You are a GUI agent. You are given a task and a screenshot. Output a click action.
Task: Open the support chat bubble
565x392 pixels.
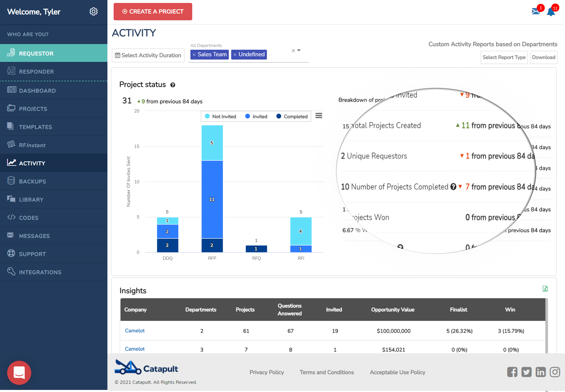click(19, 373)
